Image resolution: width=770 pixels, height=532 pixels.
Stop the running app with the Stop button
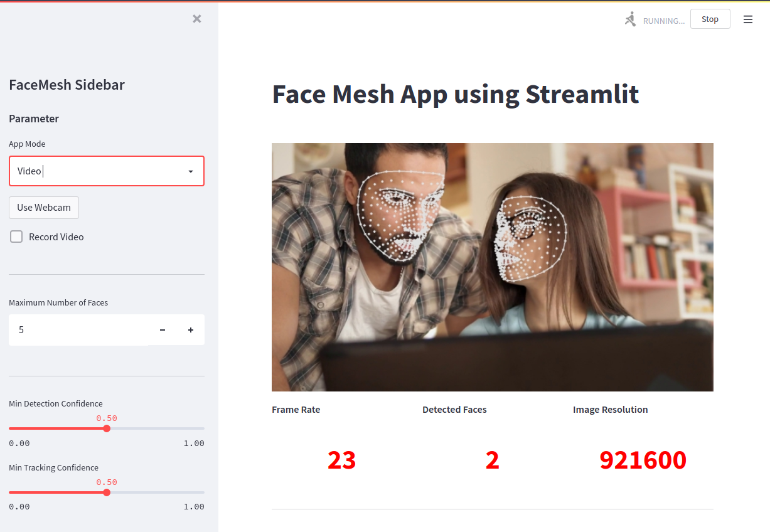point(710,19)
